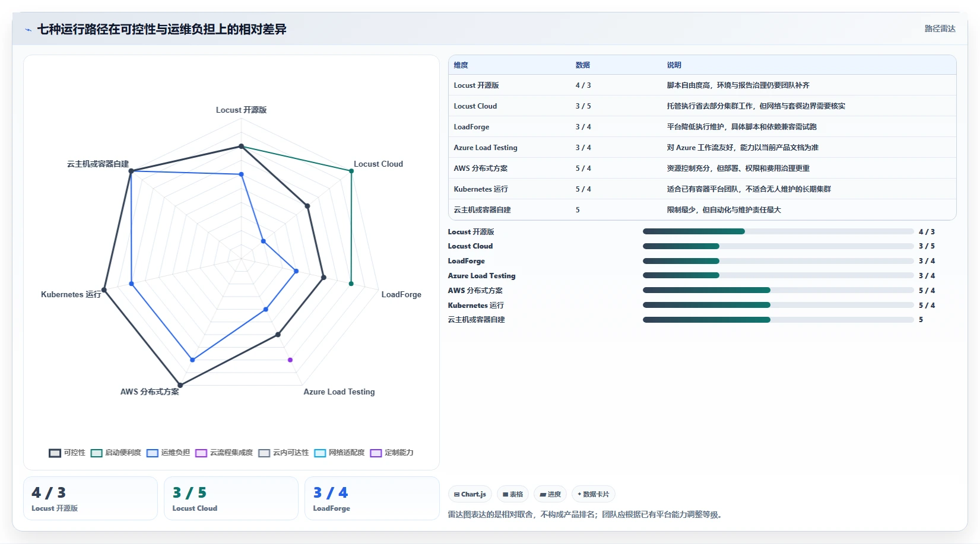Toggle the 启动便利度 legend series
Image resolution: width=980 pixels, height=544 pixels.
coord(116,453)
